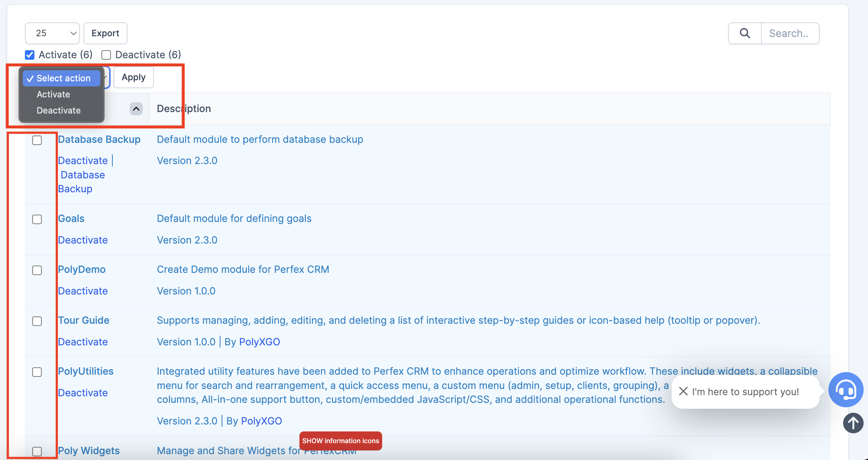Choose Activate from the action dropdown
Image resolution: width=868 pixels, height=460 pixels.
click(53, 94)
